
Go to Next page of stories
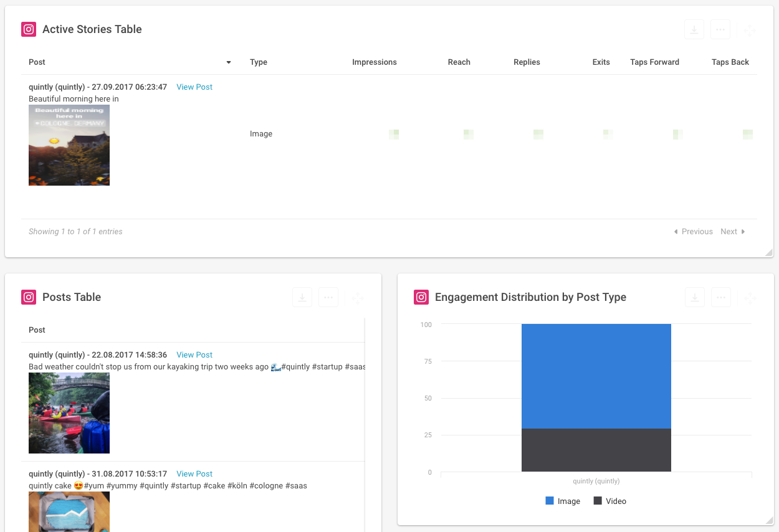(x=733, y=232)
